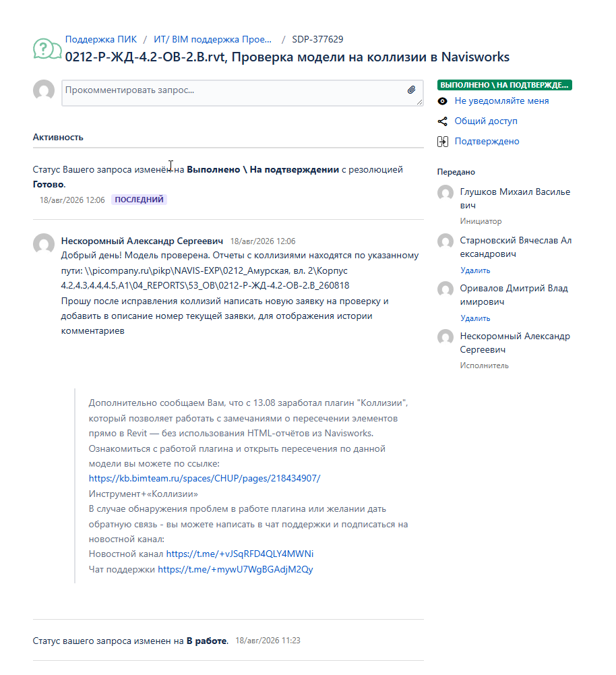This screenshot has width=616, height=675.
Task: Open the Чат поддержки Telegram link
Action: (235, 569)
